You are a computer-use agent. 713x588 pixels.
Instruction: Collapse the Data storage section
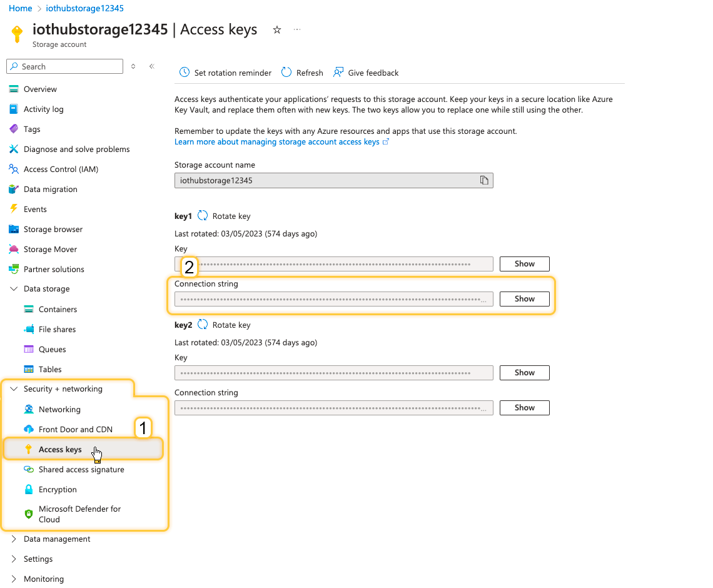tap(14, 289)
